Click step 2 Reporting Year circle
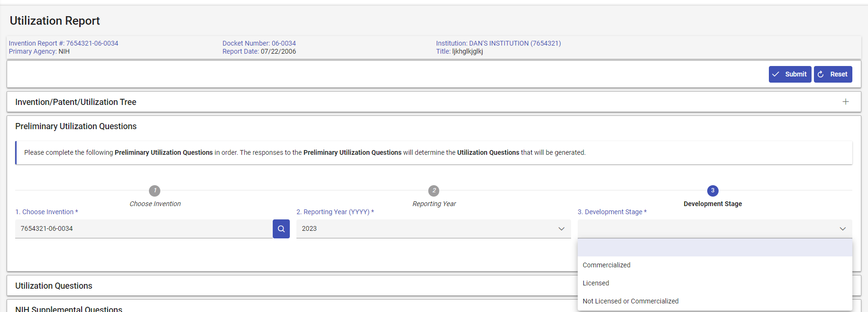The image size is (868, 312). [434, 191]
